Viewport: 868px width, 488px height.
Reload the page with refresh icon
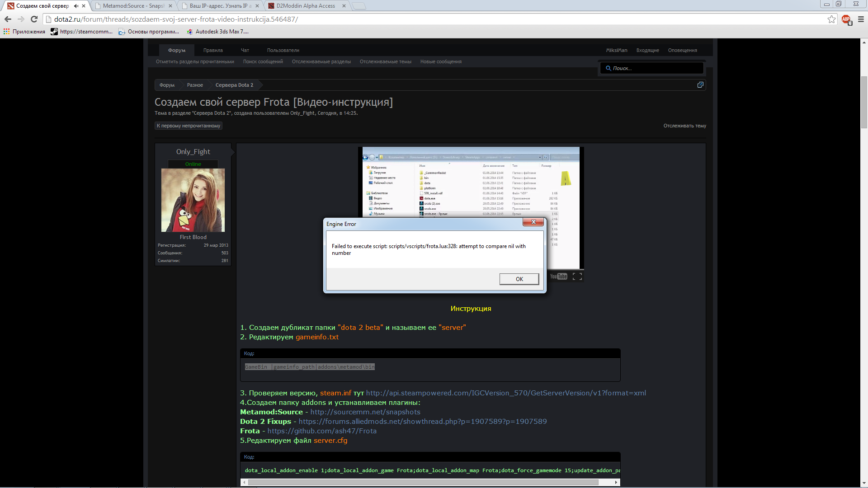[x=34, y=19]
